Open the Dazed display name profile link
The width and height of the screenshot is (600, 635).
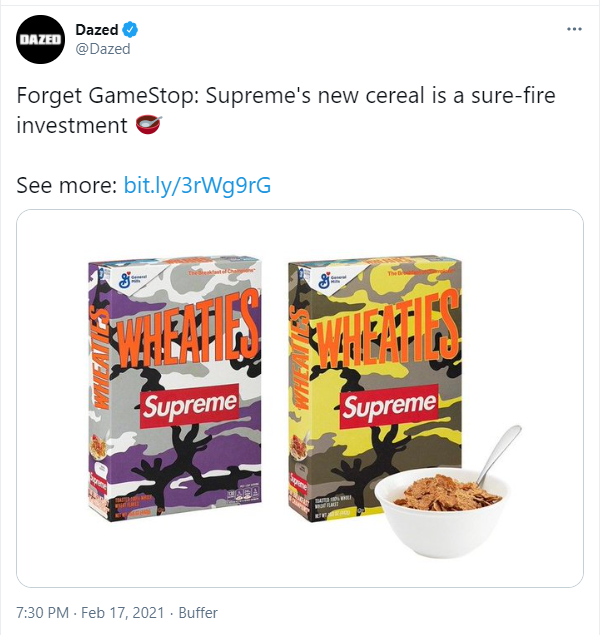coord(96,29)
